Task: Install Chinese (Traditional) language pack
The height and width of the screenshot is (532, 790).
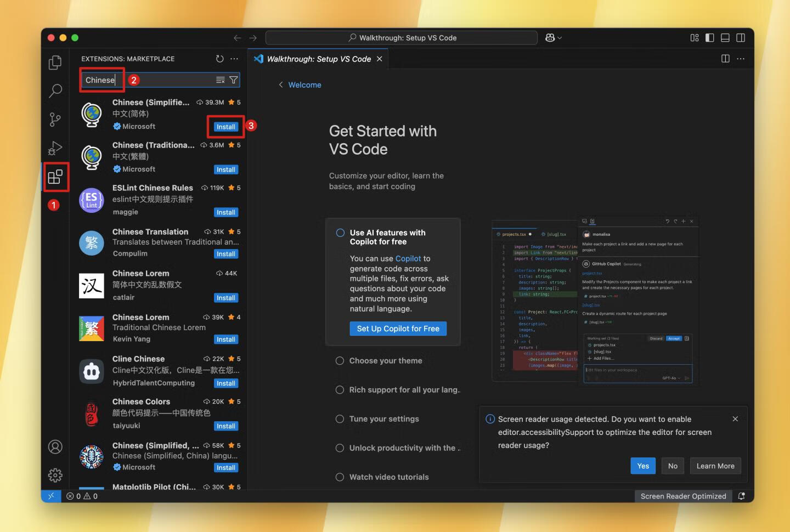Action: [225, 169]
